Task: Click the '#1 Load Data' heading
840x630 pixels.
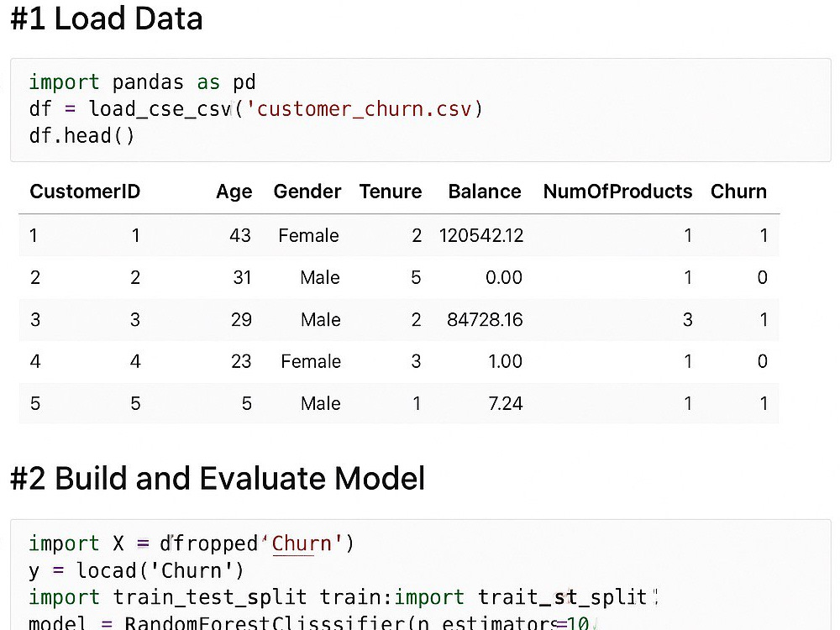Action: click(x=107, y=18)
